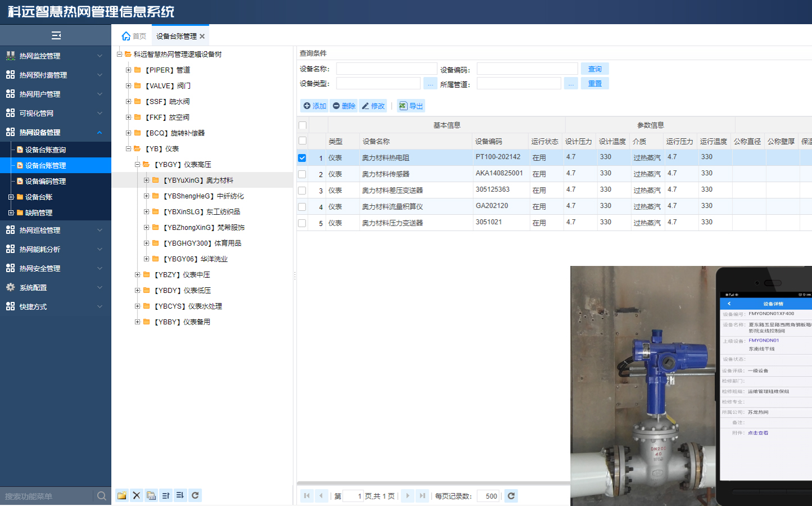Click the 重置 reset button

pos(595,83)
